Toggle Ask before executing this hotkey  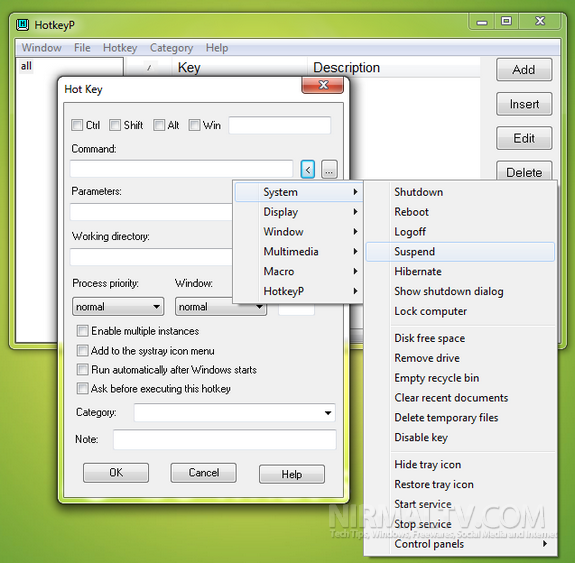[x=83, y=388]
